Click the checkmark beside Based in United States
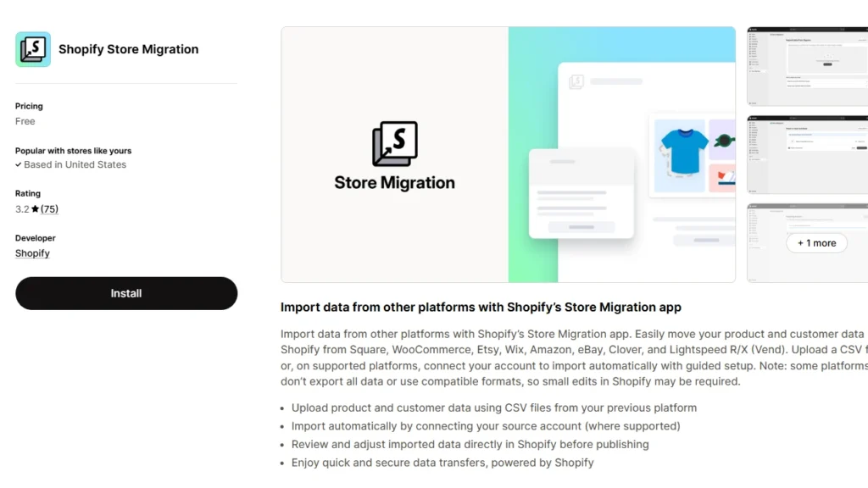 tap(19, 165)
